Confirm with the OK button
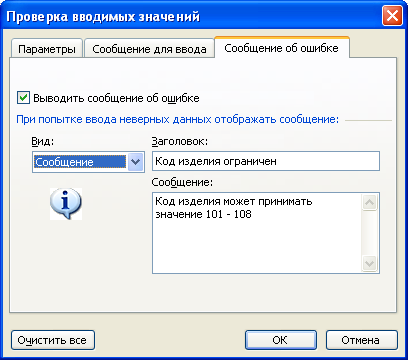 coord(281,340)
